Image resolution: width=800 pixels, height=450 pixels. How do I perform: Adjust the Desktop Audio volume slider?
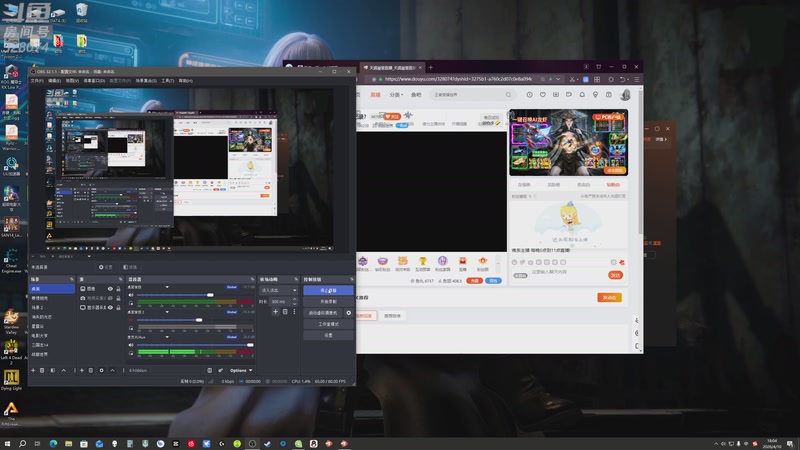195,295
